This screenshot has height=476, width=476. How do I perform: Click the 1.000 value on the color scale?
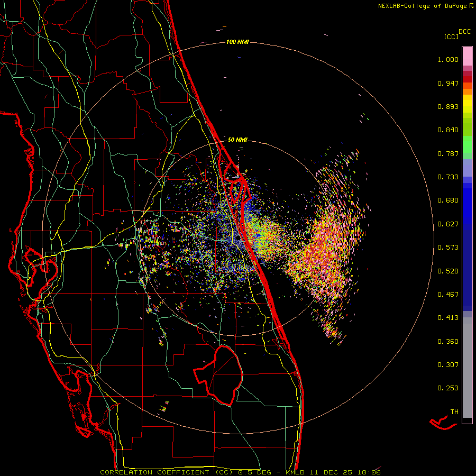click(448, 59)
